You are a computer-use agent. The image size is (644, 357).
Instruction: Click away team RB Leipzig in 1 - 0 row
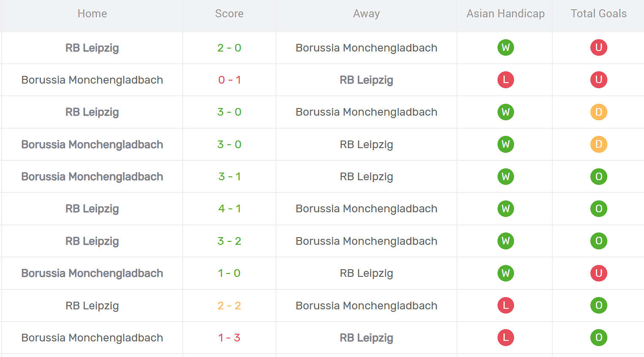pyautogui.click(x=366, y=273)
